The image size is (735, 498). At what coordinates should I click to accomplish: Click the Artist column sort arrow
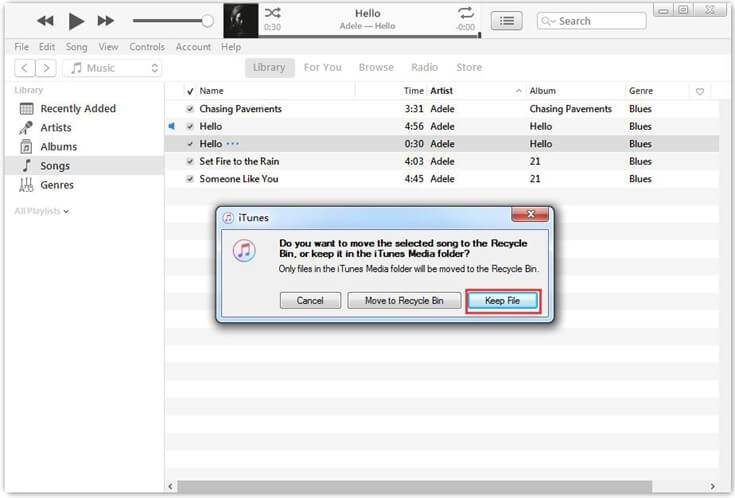pyautogui.click(x=518, y=91)
